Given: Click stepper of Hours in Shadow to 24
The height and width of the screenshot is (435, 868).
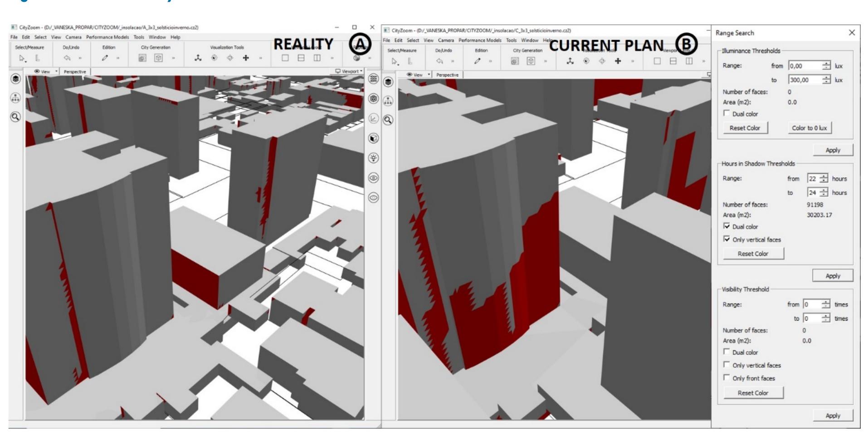Looking at the screenshot, I should coord(824,192).
